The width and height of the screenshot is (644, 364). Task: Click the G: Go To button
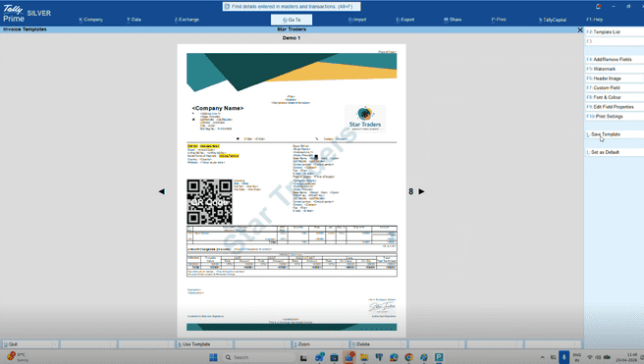point(292,20)
